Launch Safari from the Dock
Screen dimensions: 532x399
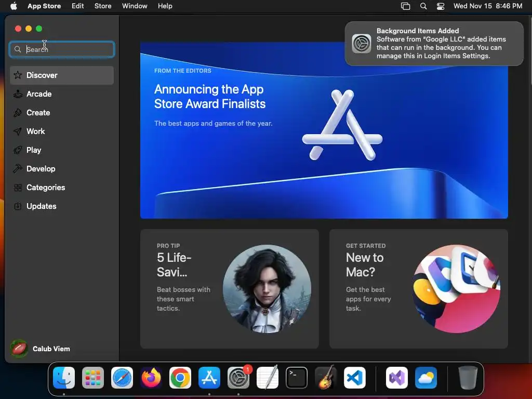122,378
